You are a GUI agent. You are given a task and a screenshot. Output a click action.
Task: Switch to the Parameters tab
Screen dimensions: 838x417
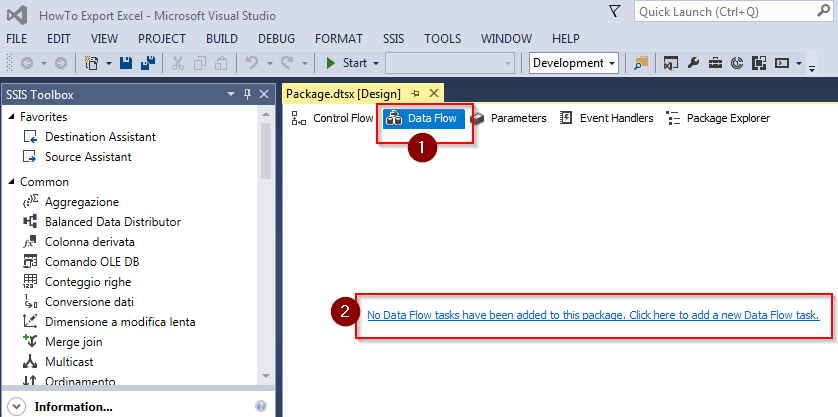(x=508, y=118)
